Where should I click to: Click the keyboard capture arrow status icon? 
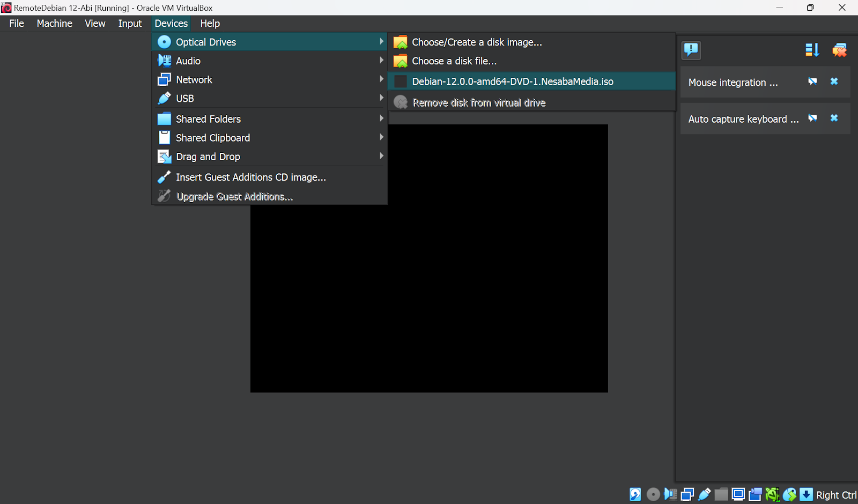[x=807, y=494]
